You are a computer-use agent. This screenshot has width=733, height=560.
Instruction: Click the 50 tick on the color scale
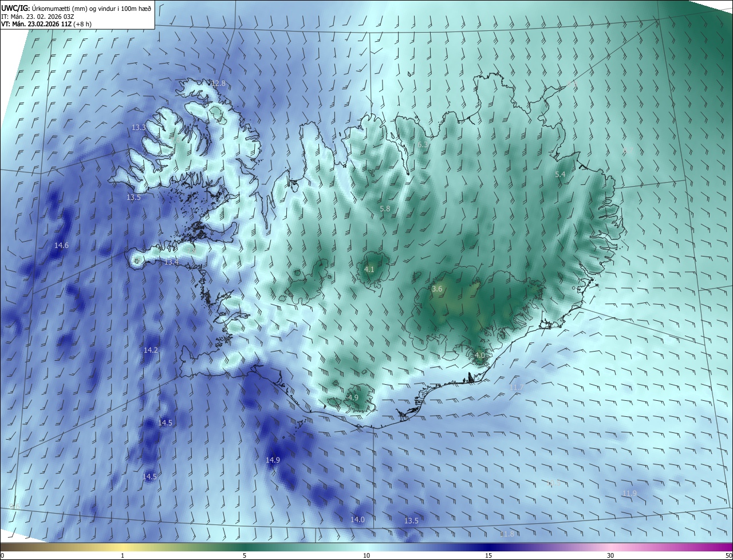tap(728, 555)
